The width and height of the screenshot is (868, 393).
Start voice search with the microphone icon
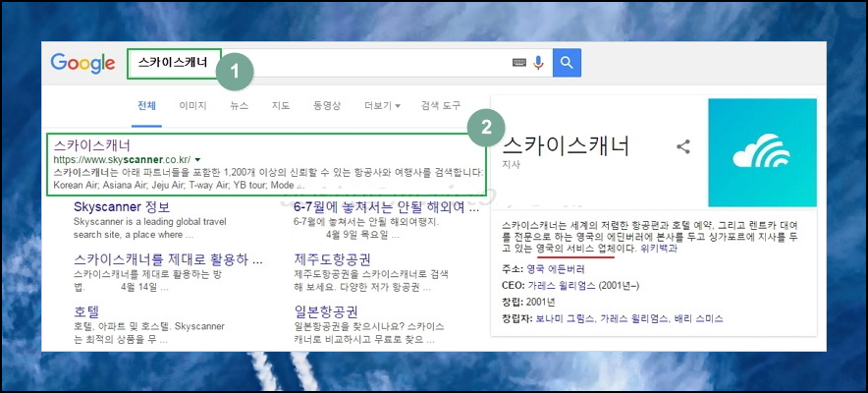pos(538,63)
